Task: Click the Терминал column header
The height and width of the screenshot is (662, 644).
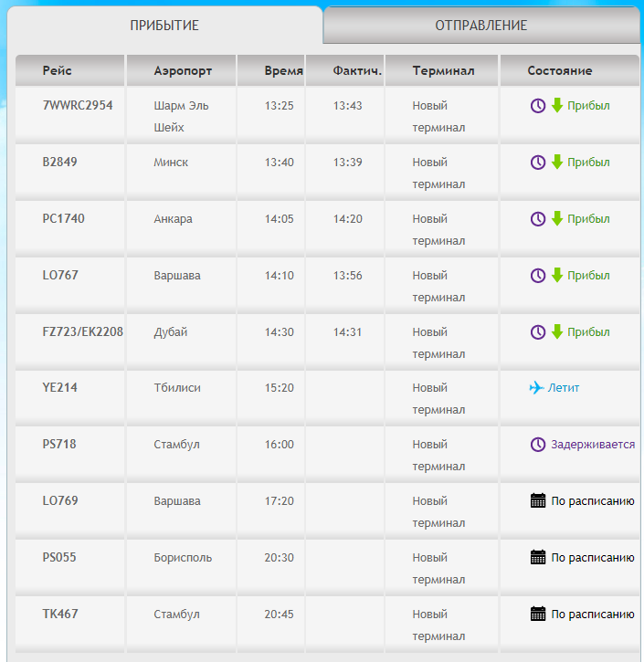Action: coord(441,70)
